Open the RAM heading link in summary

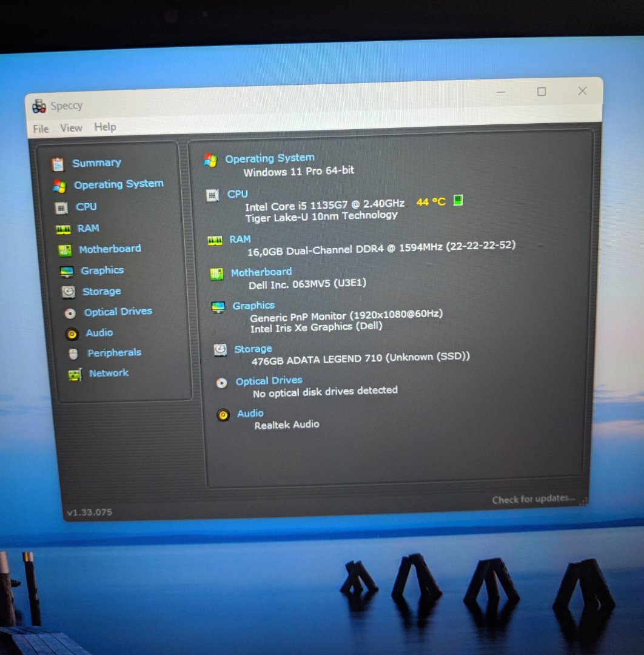point(240,240)
